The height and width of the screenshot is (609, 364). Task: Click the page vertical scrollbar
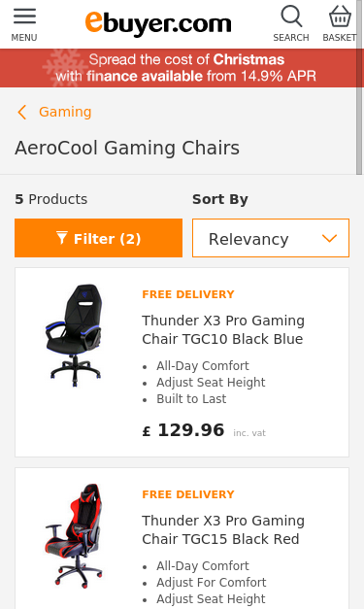(x=359, y=87)
